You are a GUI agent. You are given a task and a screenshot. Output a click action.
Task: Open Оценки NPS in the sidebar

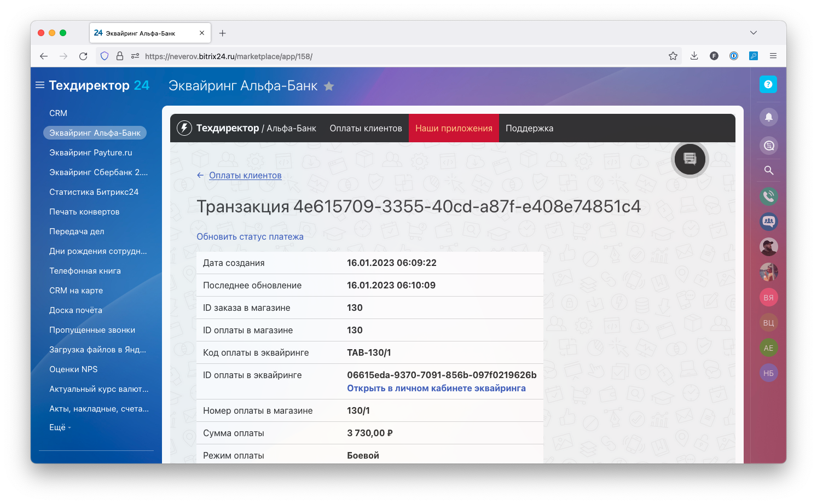click(x=73, y=369)
